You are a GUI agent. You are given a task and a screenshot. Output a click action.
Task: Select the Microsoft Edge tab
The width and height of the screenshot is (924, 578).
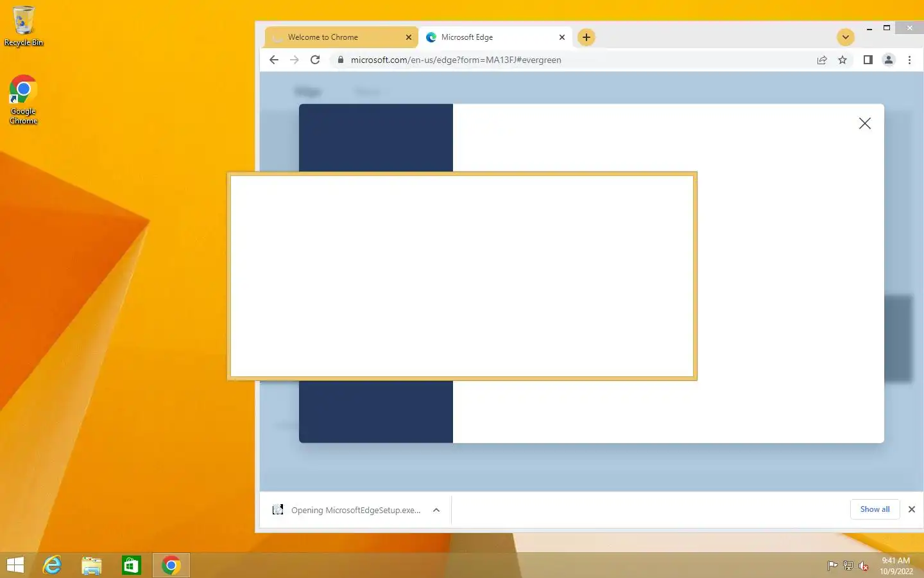click(495, 37)
